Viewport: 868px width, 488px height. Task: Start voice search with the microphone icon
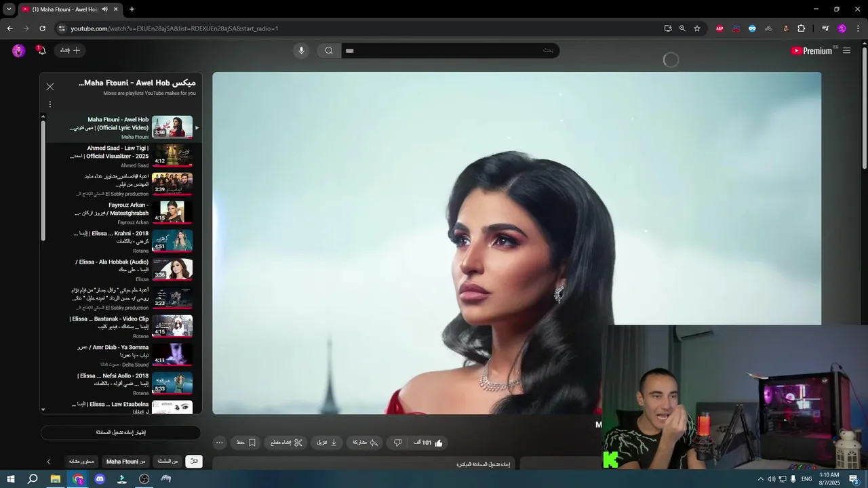(x=302, y=50)
